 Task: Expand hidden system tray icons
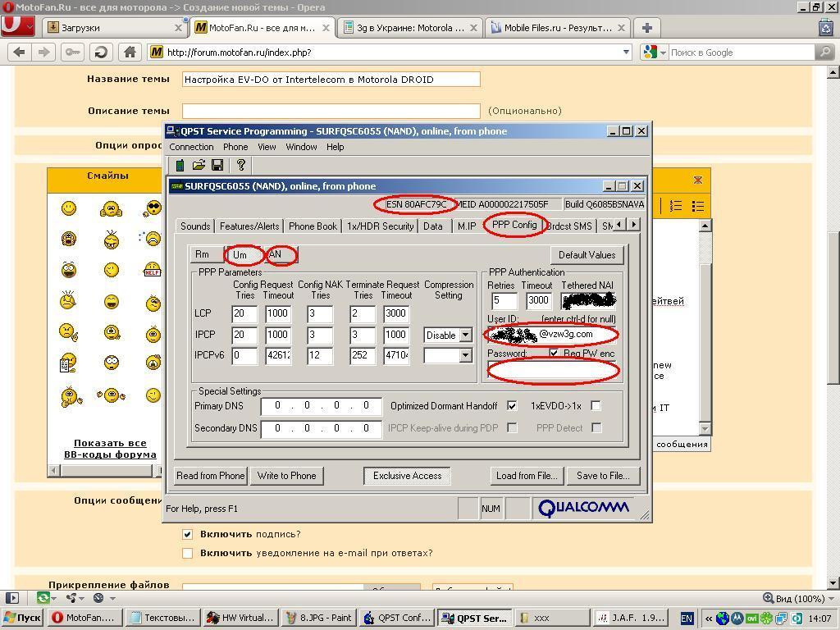coord(708,619)
